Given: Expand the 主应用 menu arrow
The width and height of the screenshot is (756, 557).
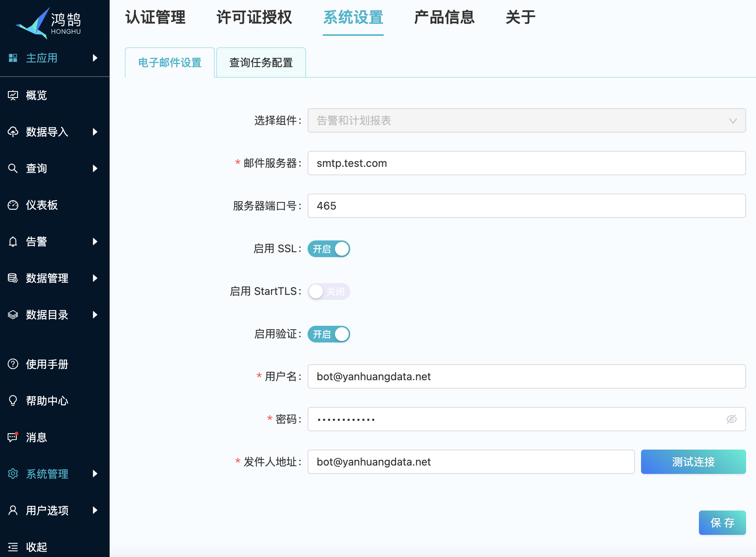Looking at the screenshot, I should coord(95,58).
